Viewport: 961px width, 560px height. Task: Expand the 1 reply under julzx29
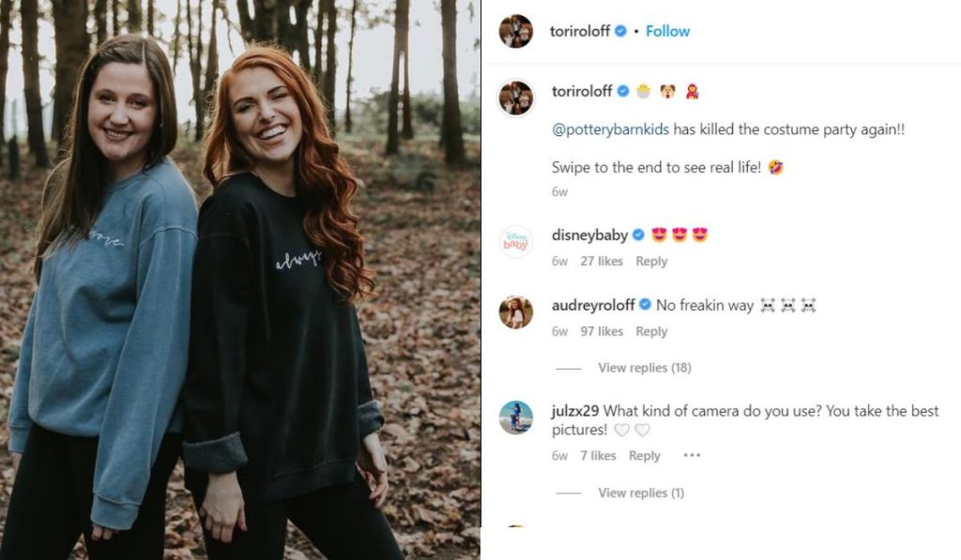coord(641,492)
